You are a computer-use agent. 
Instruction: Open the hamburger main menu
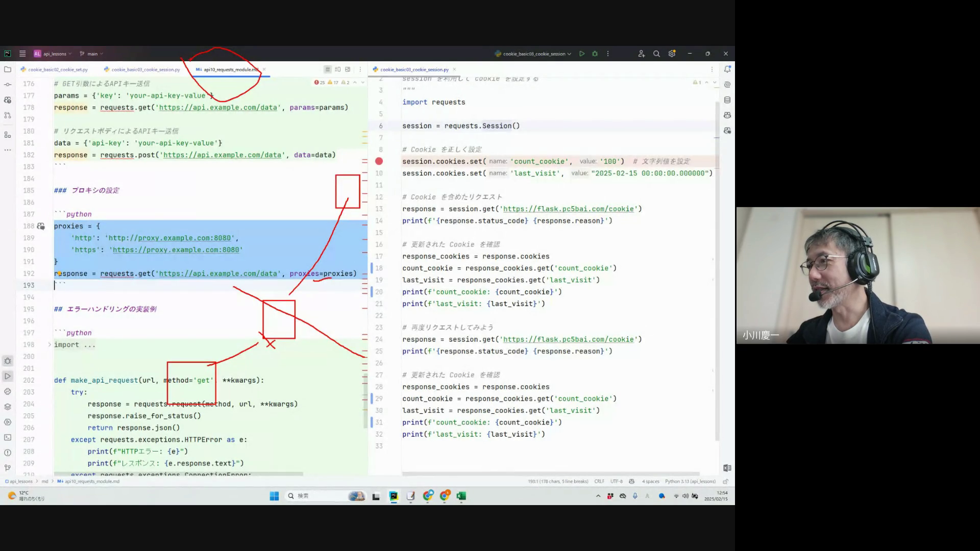(x=22, y=54)
